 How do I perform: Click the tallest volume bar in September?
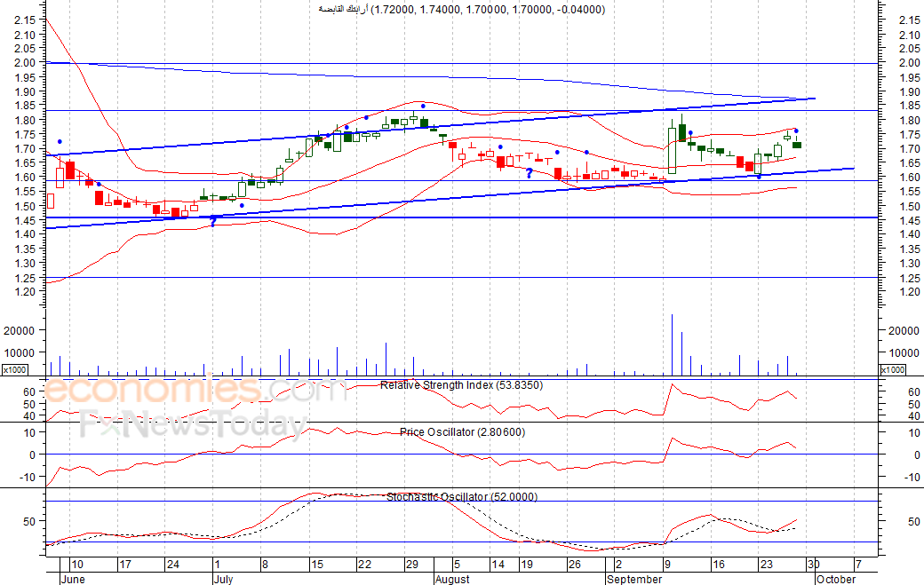point(672,344)
